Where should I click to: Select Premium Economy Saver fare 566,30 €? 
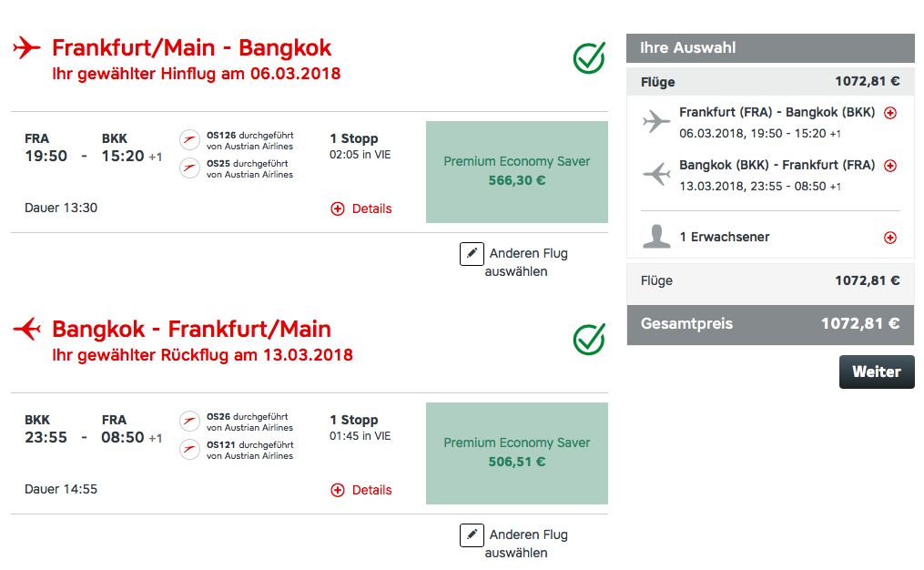pyautogui.click(x=516, y=172)
